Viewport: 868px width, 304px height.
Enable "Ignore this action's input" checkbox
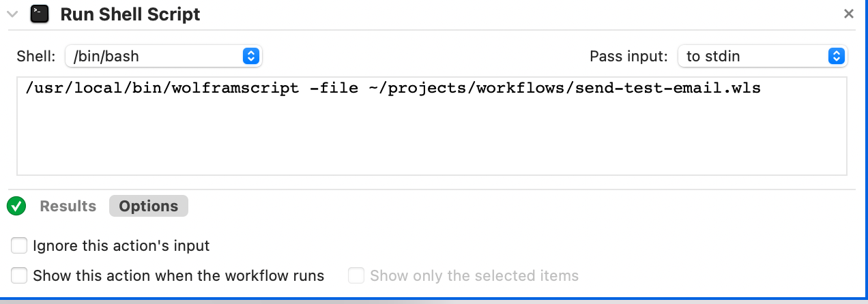pyautogui.click(x=19, y=245)
